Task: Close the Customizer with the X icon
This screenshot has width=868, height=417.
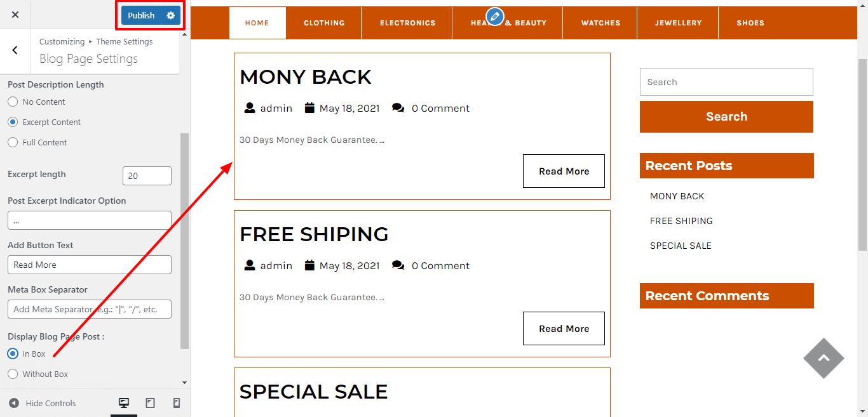Action: 15,15
